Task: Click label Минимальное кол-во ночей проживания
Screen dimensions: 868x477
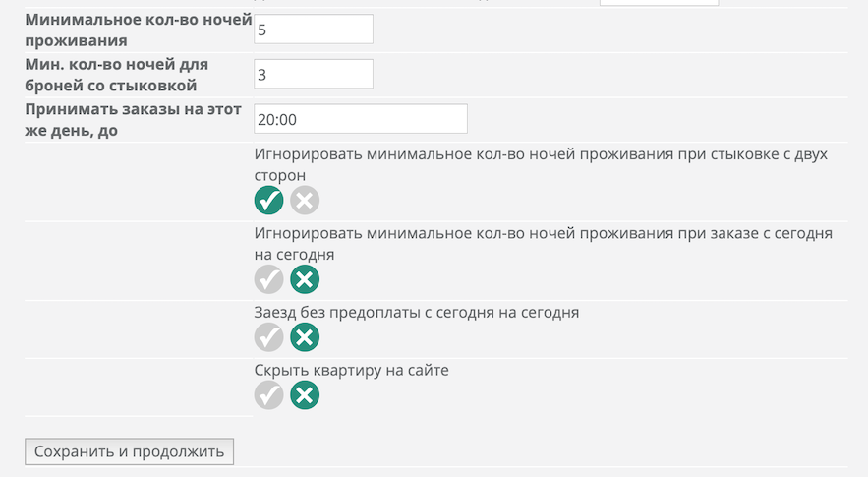Action: tap(139, 30)
